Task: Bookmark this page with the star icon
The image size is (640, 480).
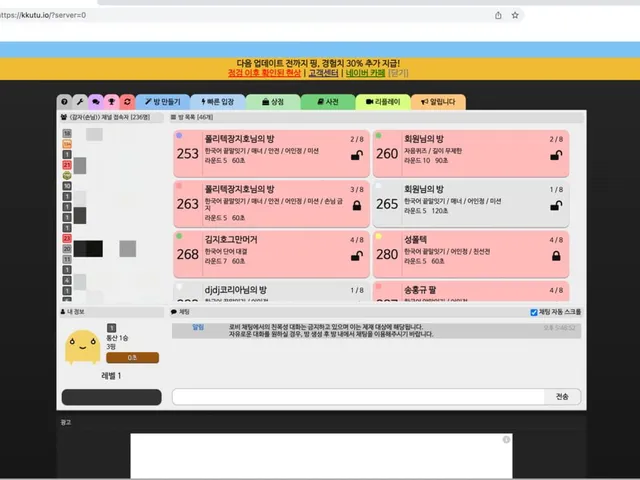Action: [x=515, y=15]
